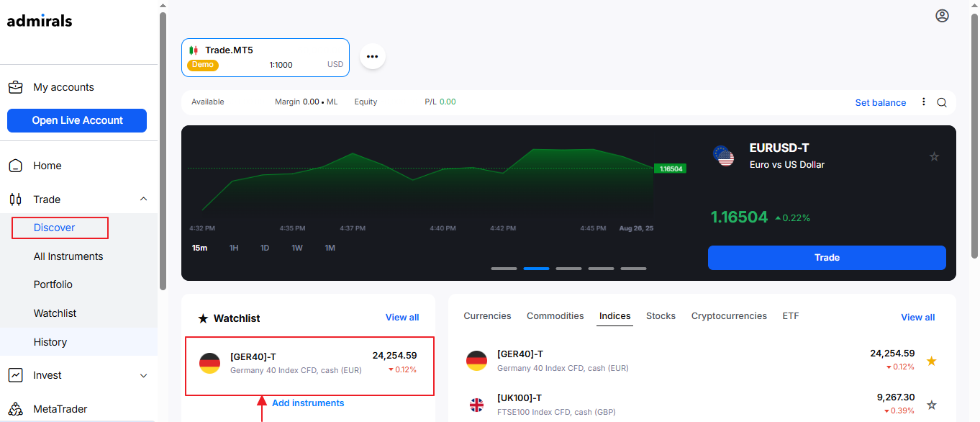Click the 9,267.30 price for UK100
This screenshot has width=980, height=422.
pyautogui.click(x=896, y=397)
